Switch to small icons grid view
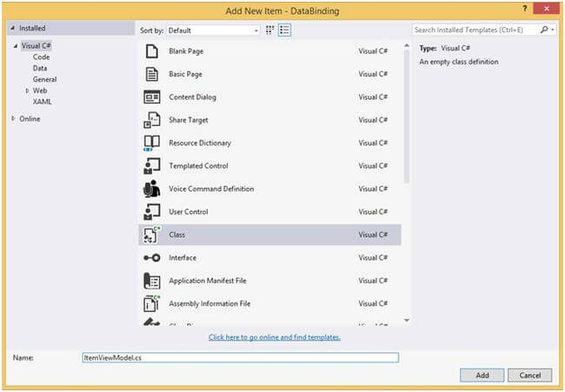The width and height of the screenshot is (565, 392). 269,30
